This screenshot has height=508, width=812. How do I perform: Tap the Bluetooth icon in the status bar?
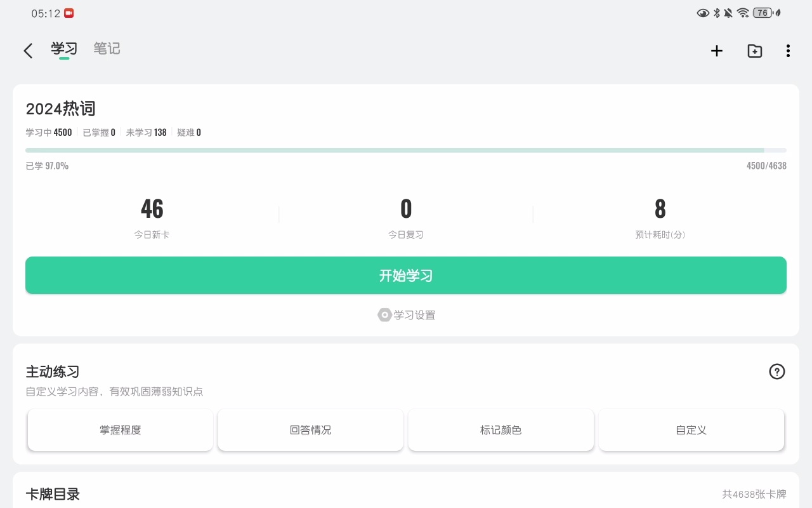[716, 13]
